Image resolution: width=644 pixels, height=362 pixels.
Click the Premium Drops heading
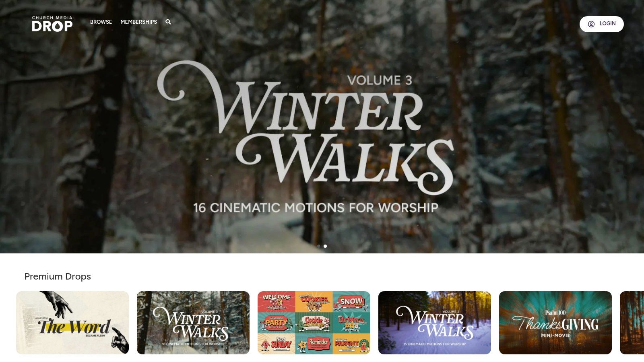[58, 276]
